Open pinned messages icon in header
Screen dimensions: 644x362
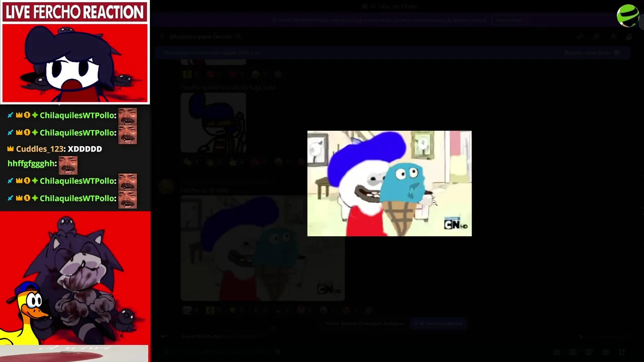click(x=613, y=37)
